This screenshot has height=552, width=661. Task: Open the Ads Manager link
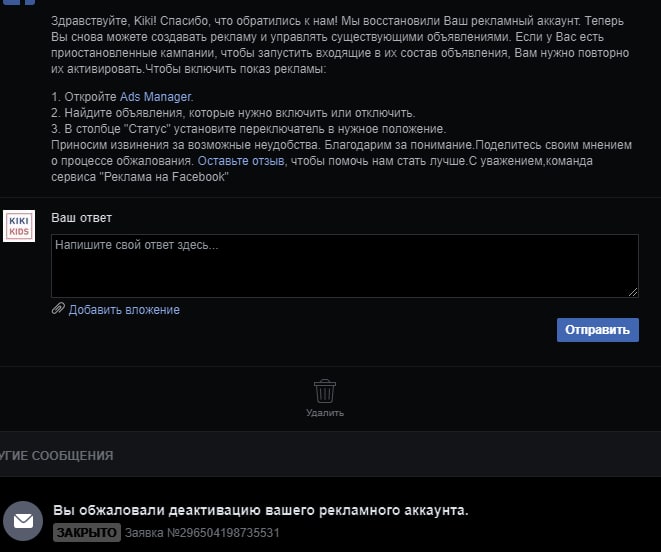tap(156, 97)
